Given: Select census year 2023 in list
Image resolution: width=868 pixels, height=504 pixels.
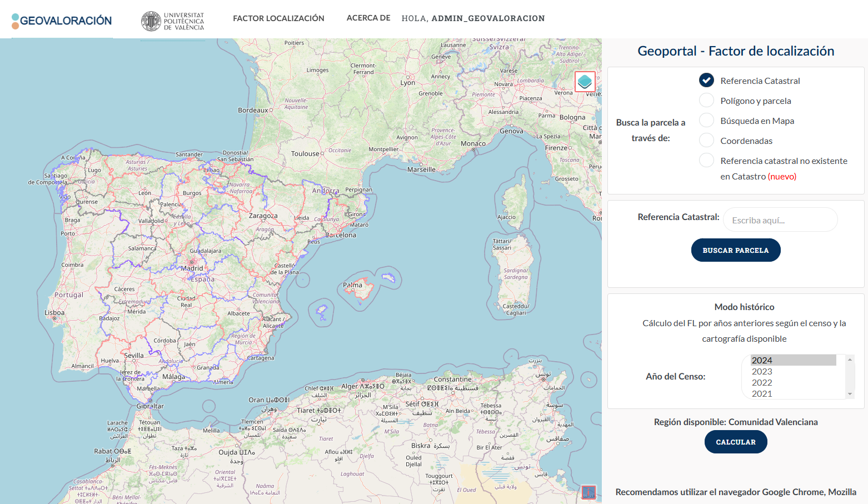Looking at the screenshot, I should click(x=762, y=371).
